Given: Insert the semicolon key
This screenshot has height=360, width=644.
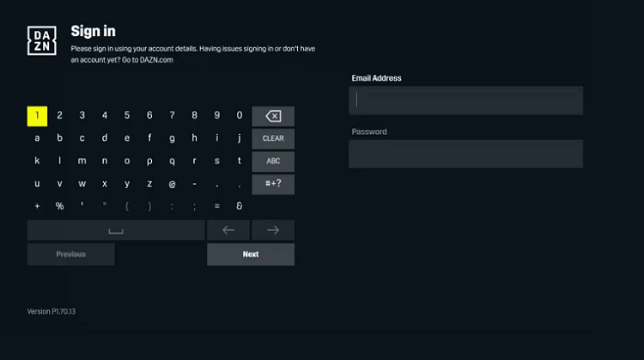Looking at the screenshot, I should point(194,206).
